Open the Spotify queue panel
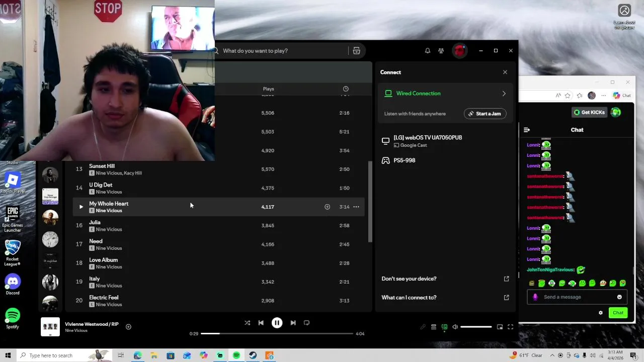 [433, 327]
